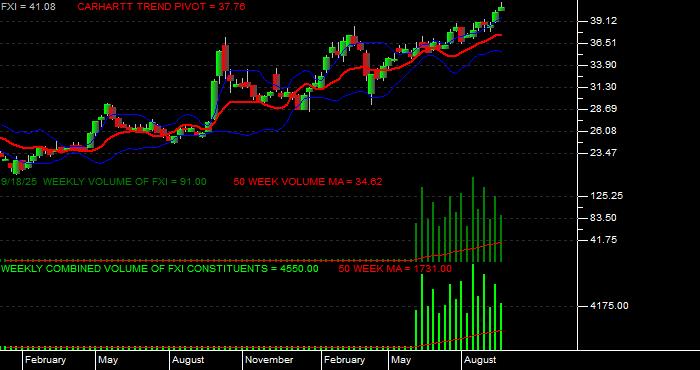
Task: Select the 50 WEEK MA = 1731.00 label
Action: click(x=395, y=269)
